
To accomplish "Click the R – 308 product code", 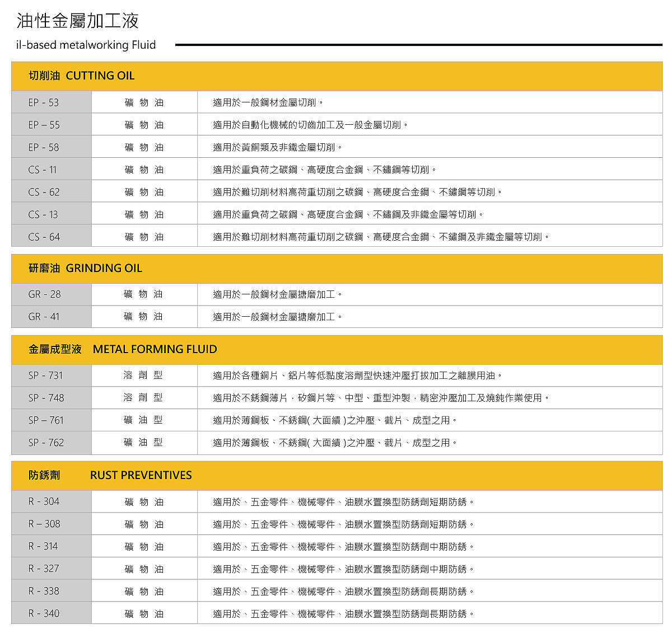I will coord(44,524).
